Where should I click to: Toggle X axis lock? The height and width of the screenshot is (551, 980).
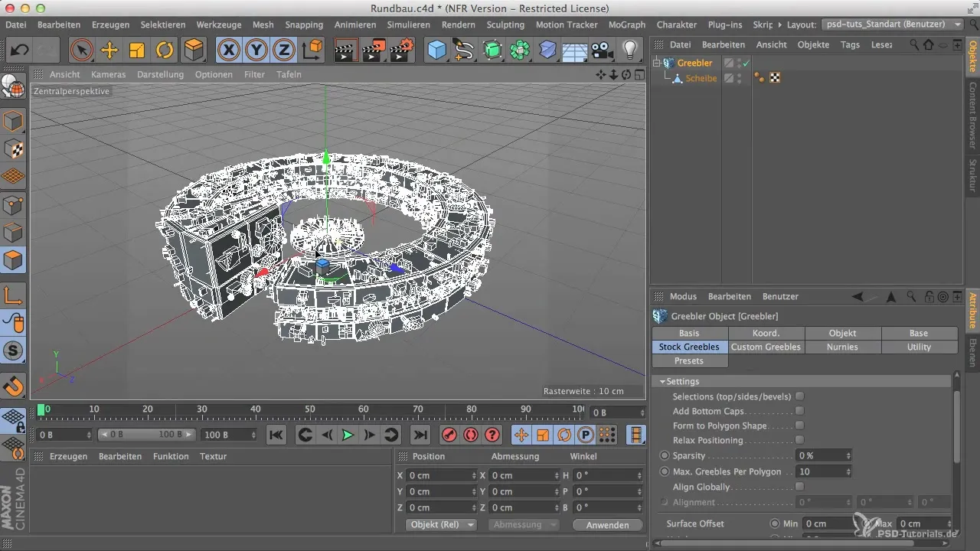[228, 51]
